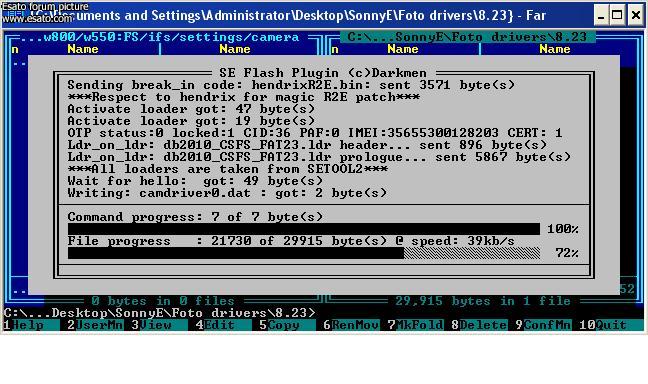This screenshot has width=648, height=384.
Task: Click first Name column header in right panel
Action: point(403,49)
